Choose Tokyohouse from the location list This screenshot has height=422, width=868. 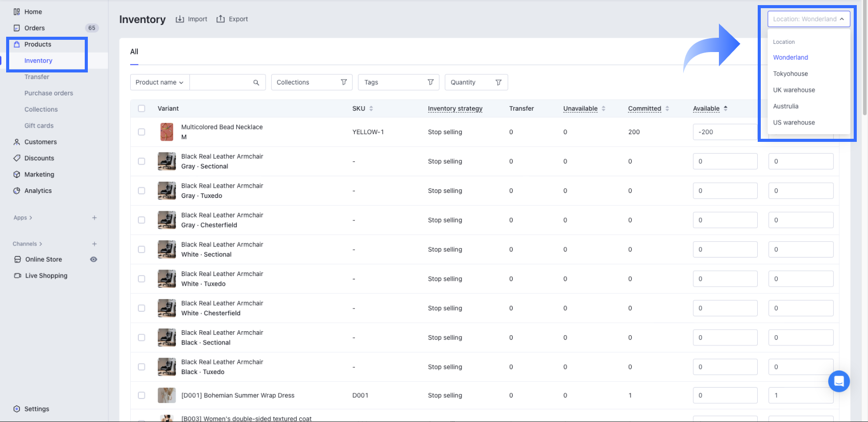click(790, 74)
